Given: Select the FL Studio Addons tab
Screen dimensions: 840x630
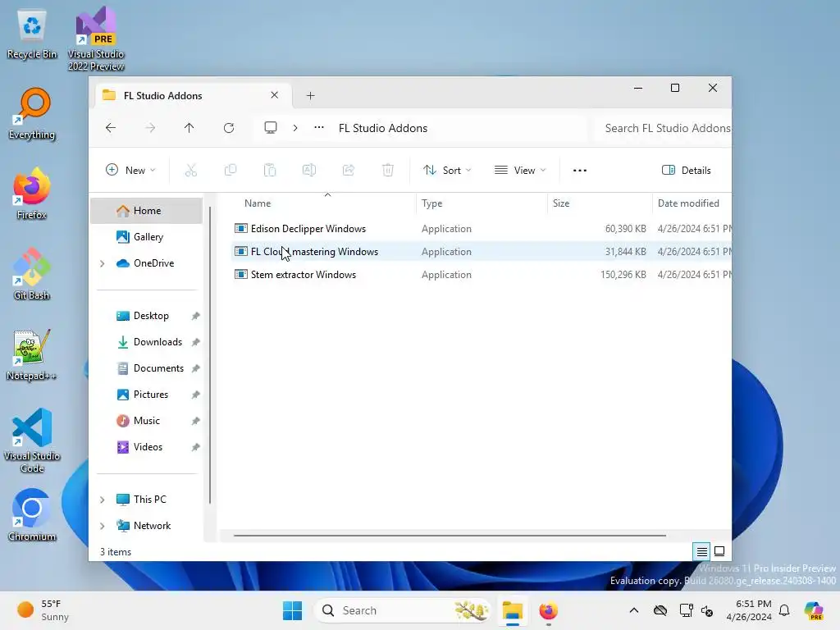Looking at the screenshot, I should 193,95.
